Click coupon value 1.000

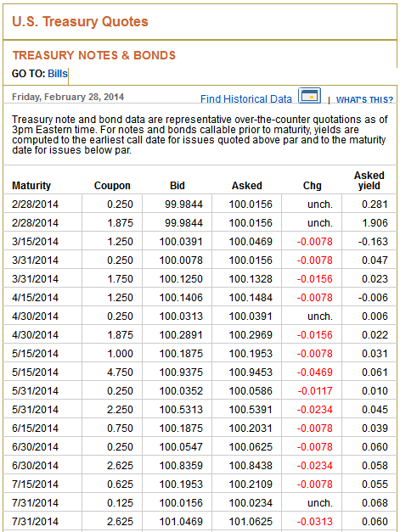click(121, 354)
